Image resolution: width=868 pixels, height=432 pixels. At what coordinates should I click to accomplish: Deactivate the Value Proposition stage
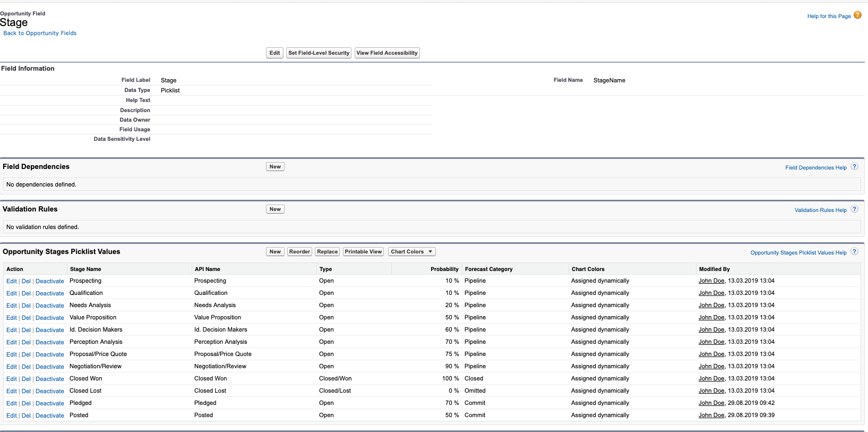click(x=50, y=318)
